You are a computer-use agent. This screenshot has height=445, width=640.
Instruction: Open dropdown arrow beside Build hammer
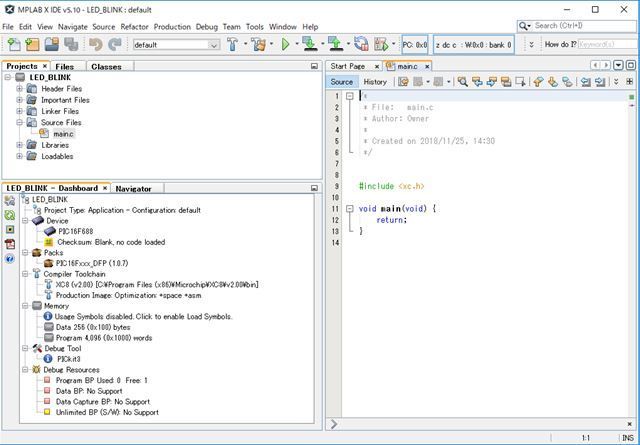tap(246, 44)
